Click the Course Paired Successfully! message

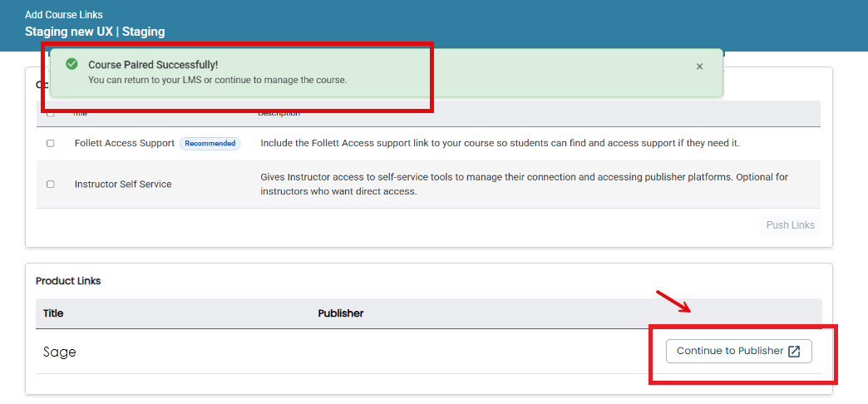click(153, 65)
